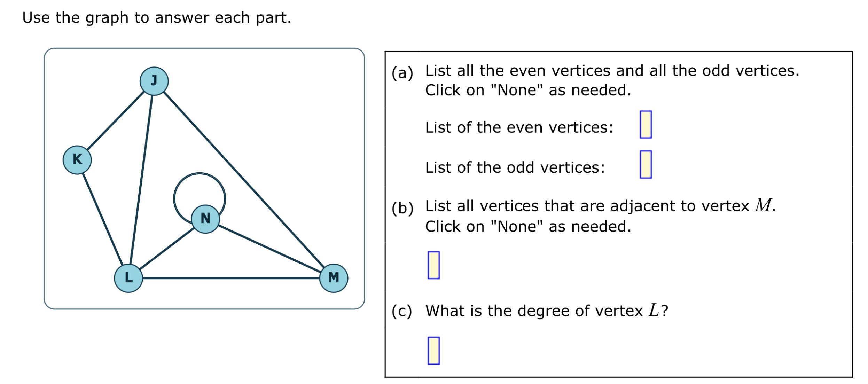Select vertex M in the graph
The height and width of the screenshot is (384, 868).
pyautogui.click(x=334, y=278)
